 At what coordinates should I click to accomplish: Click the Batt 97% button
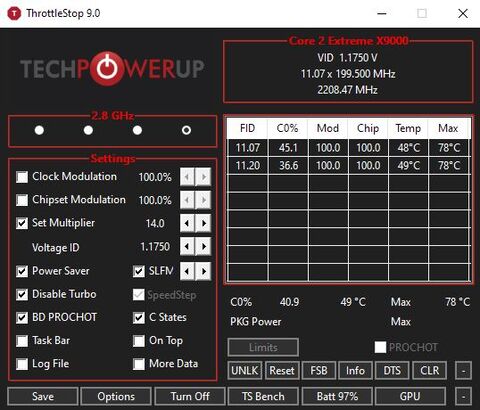click(x=337, y=396)
